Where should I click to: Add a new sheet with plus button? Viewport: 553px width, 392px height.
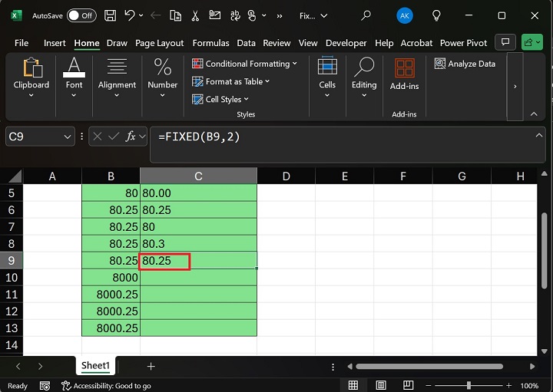click(x=151, y=367)
